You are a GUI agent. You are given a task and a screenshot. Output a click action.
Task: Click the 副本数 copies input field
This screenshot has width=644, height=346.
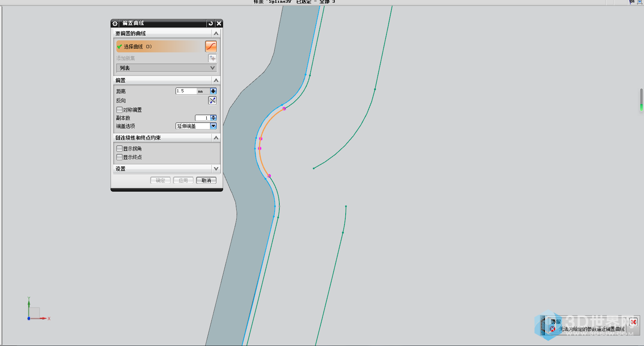coord(203,118)
